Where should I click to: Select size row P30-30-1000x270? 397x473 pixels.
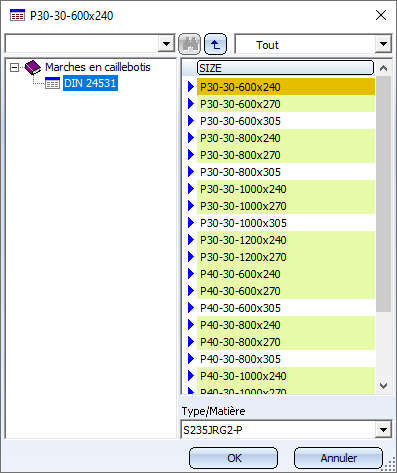click(286, 206)
